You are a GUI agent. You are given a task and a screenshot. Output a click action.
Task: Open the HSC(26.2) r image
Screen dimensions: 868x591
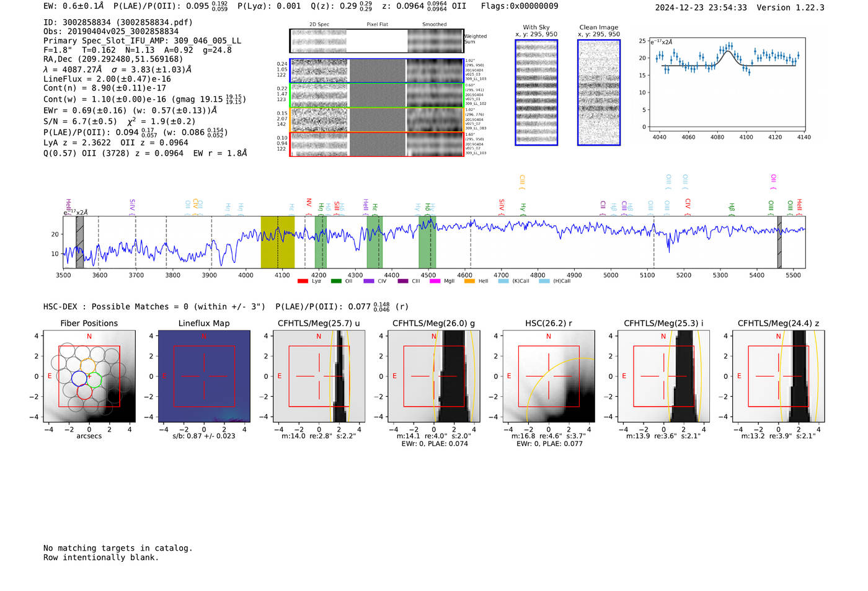(x=549, y=376)
